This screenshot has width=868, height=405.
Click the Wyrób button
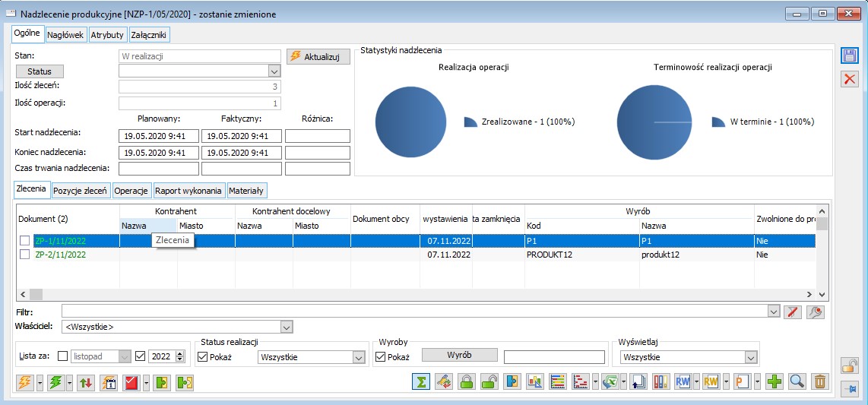pos(459,355)
